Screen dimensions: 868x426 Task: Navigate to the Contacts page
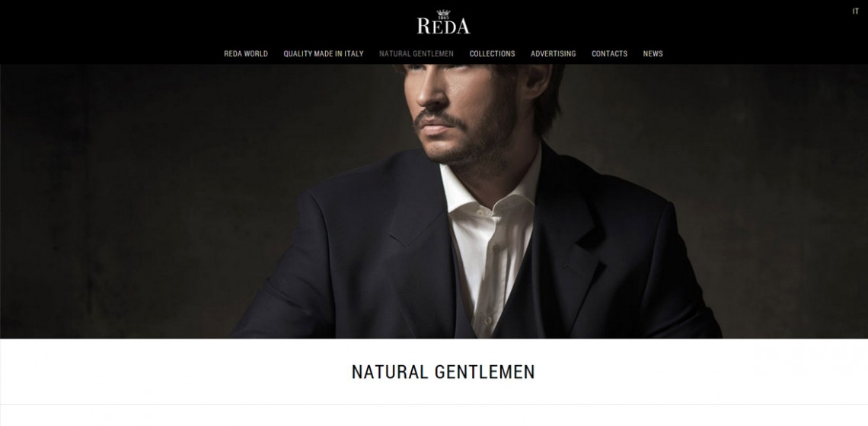(609, 54)
